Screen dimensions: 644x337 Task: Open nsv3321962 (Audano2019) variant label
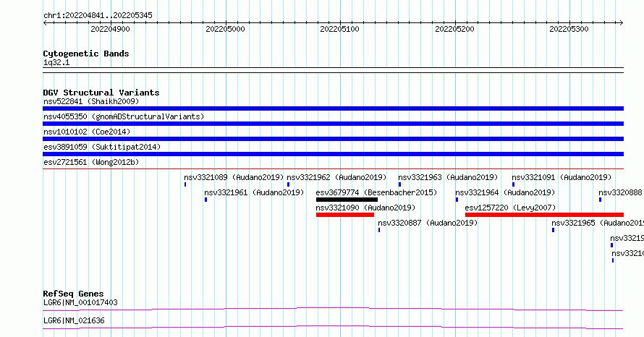[336, 177]
